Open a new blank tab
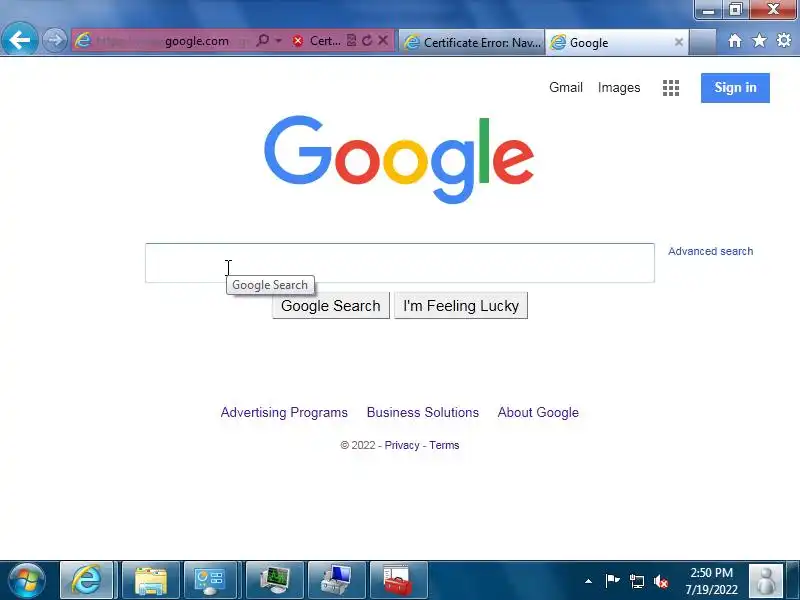The image size is (800, 600). click(703, 42)
